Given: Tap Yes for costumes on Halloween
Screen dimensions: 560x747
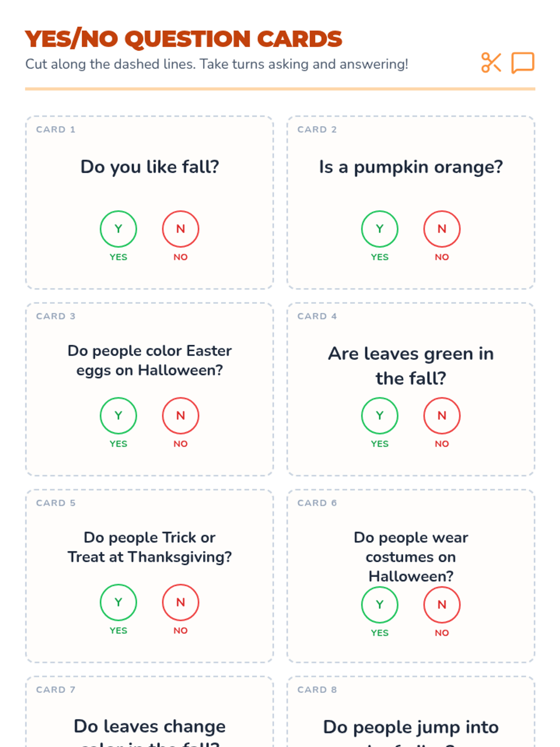Looking at the screenshot, I should [x=380, y=605].
